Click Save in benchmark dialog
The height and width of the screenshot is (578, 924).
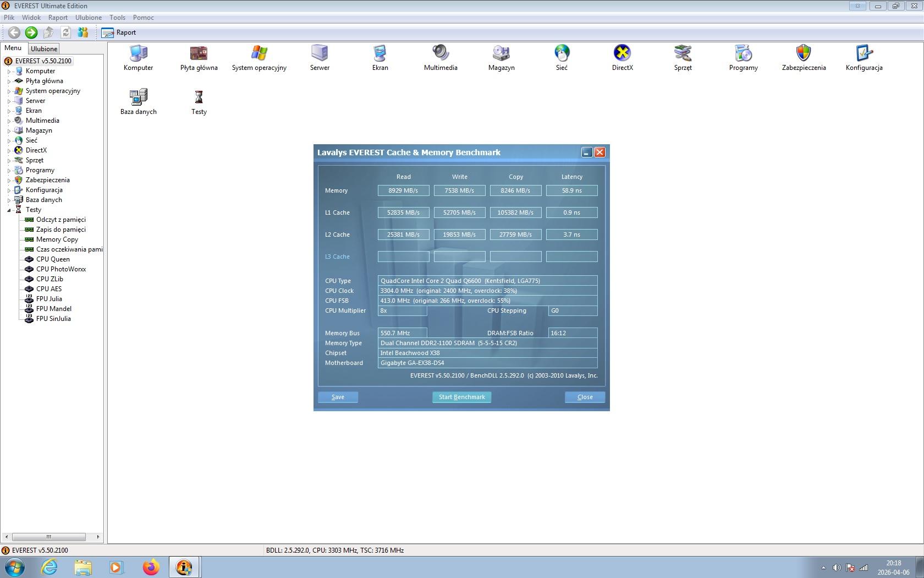tap(338, 397)
